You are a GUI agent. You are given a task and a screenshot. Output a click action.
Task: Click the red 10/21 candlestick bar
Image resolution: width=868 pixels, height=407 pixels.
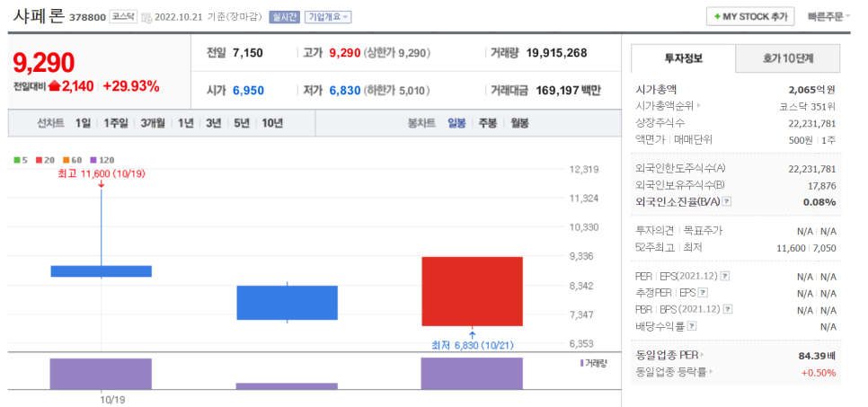pos(472,291)
